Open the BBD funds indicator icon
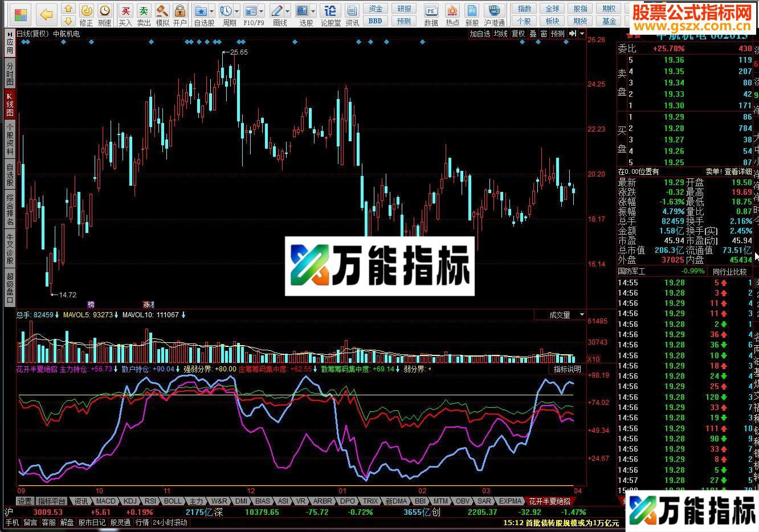The height and width of the screenshot is (532, 759). [x=376, y=19]
